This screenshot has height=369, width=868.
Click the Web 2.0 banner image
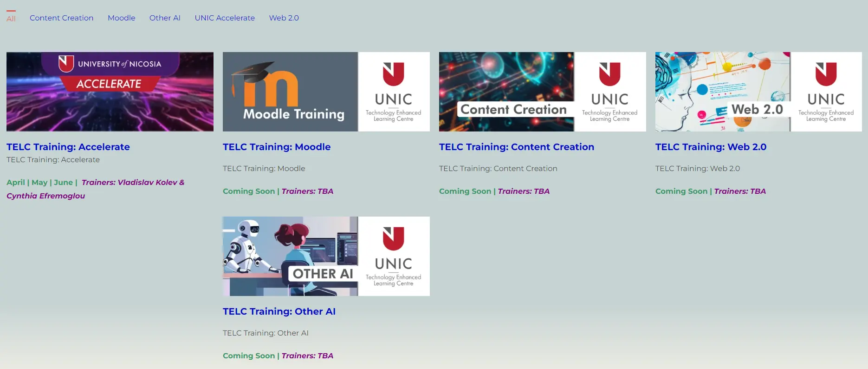pyautogui.click(x=723, y=92)
